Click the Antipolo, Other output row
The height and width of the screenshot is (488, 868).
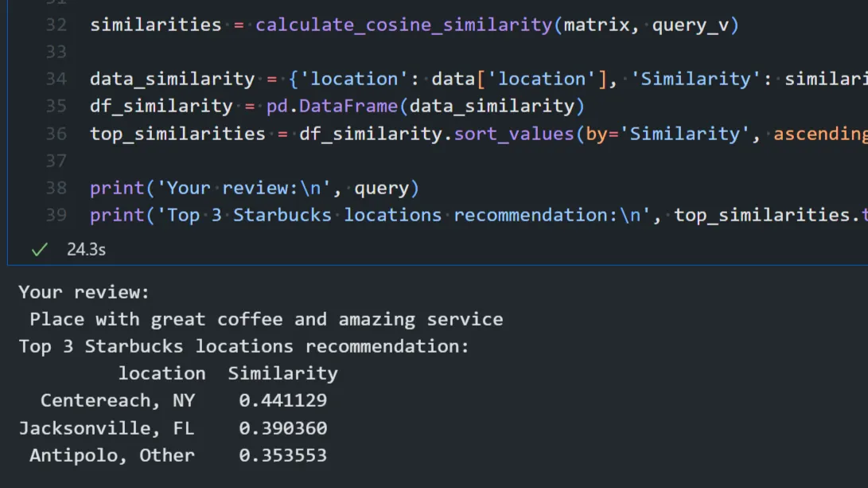pyautogui.click(x=111, y=455)
